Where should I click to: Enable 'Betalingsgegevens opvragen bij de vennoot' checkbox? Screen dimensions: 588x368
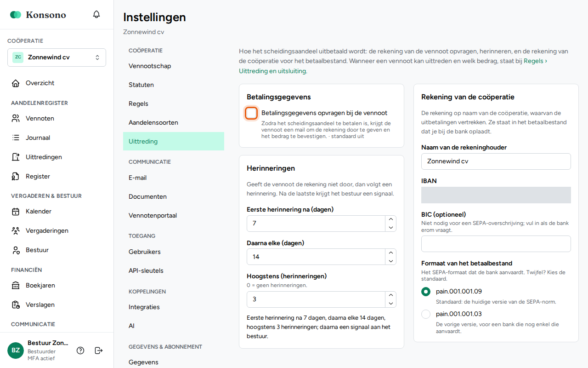pyautogui.click(x=251, y=113)
